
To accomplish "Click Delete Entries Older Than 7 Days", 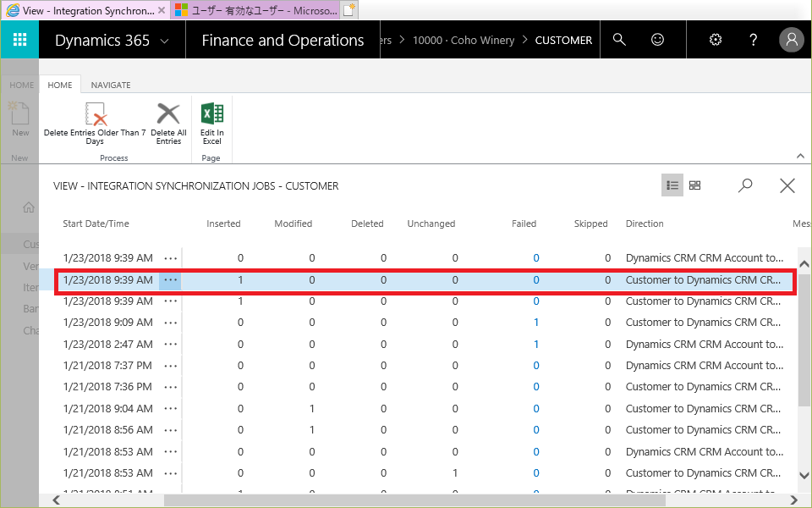I will 95,124.
